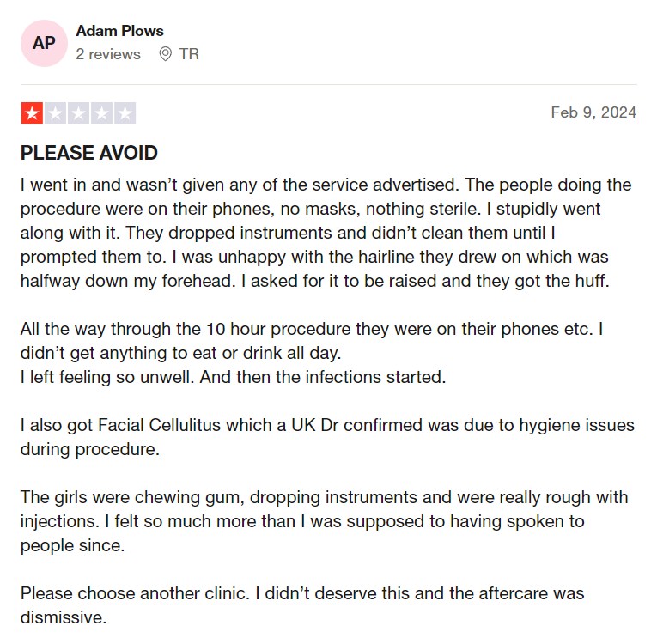Click the first red star
Image resolution: width=651 pixels, height=644 pixels.
(32, 113)
